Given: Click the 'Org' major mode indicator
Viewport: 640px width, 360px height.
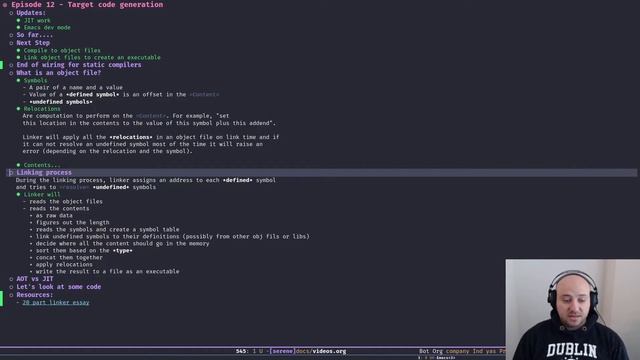Looking at the screenshot, I should coord(438,351).
